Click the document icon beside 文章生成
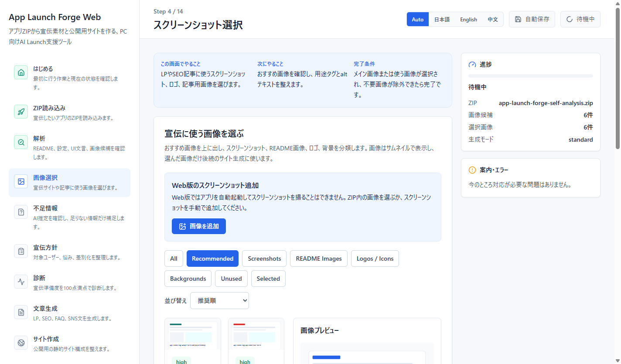621x364 pixels. point(21,312)
